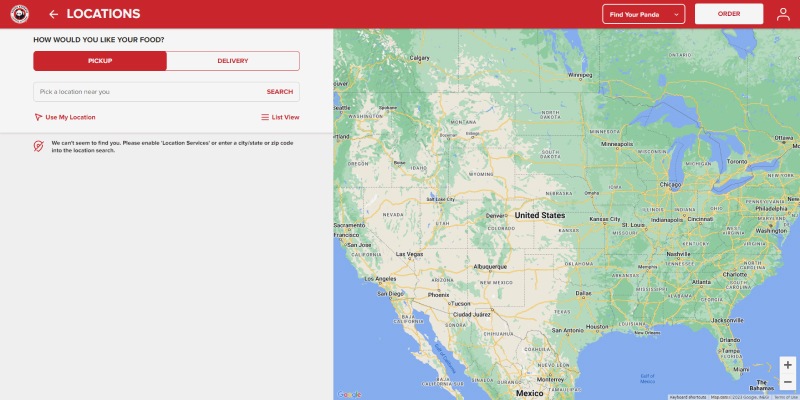The width and height of the screenshot is (800, 400).
Task: Click the Google logo on the map
Action: 348,394
